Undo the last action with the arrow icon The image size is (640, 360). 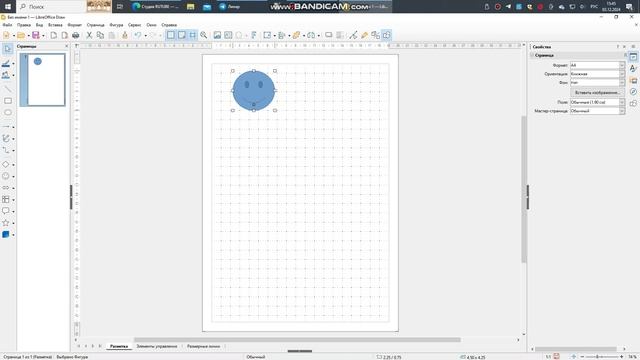point(138,36)
